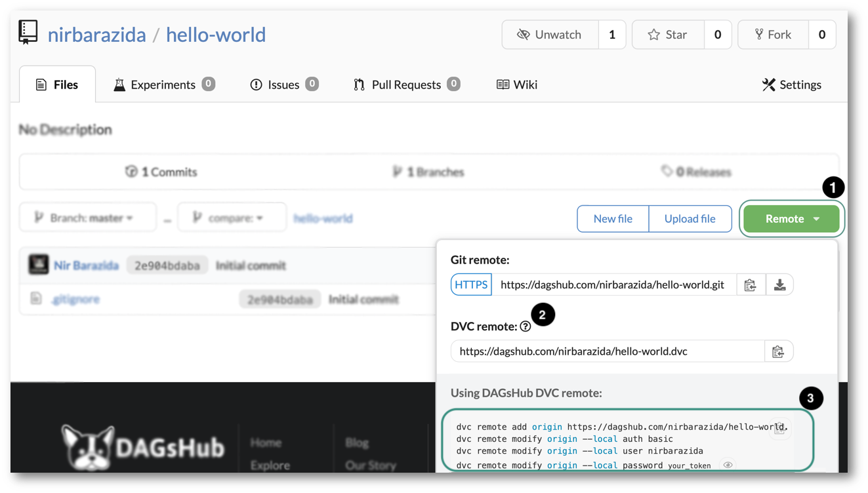Image resolution: width=868 pixels, height=493 pixels.
Task: Open the green Remote dropdown
Action: tap(791, 218)
